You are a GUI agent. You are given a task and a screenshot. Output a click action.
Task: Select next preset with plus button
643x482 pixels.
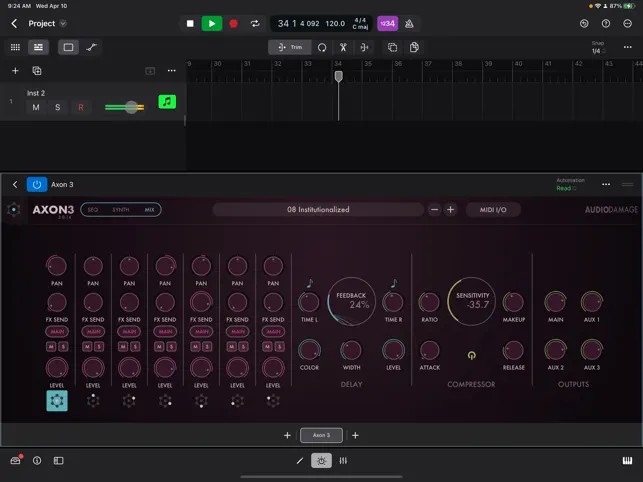[450, 210]
